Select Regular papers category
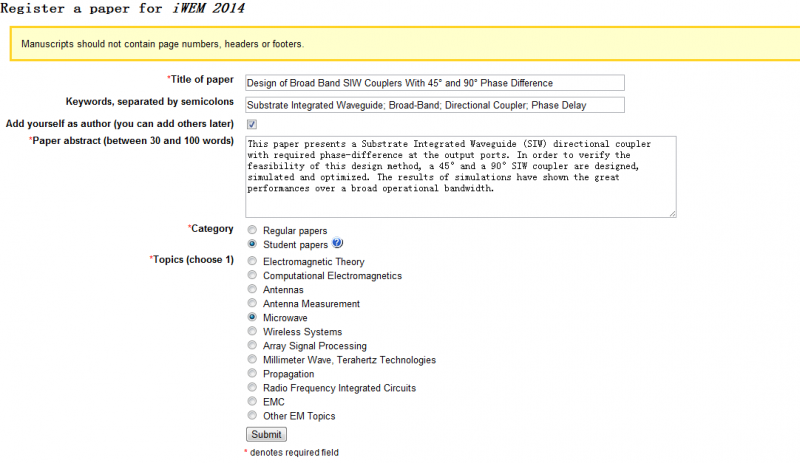800x463 pixels. (252, 230)
